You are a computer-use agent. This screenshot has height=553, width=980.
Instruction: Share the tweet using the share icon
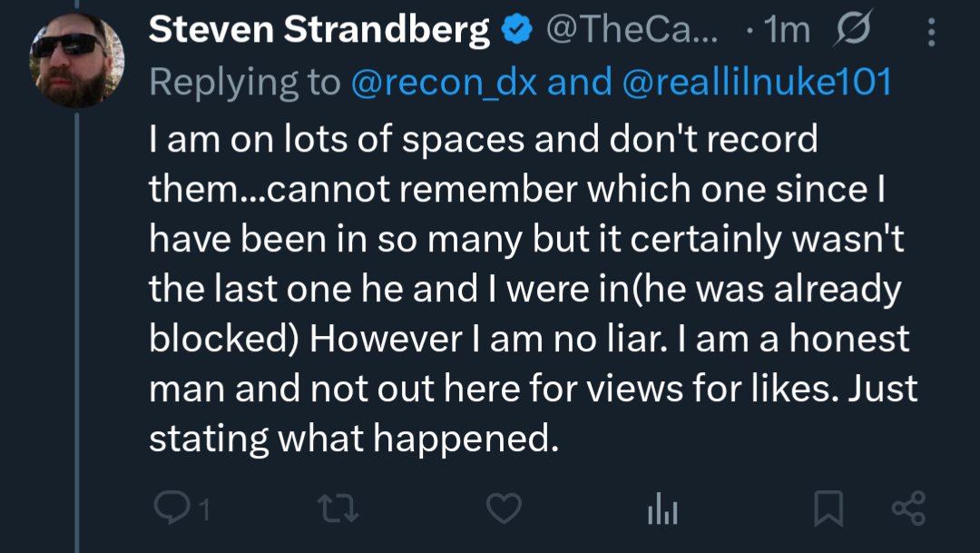coord(907,509)
